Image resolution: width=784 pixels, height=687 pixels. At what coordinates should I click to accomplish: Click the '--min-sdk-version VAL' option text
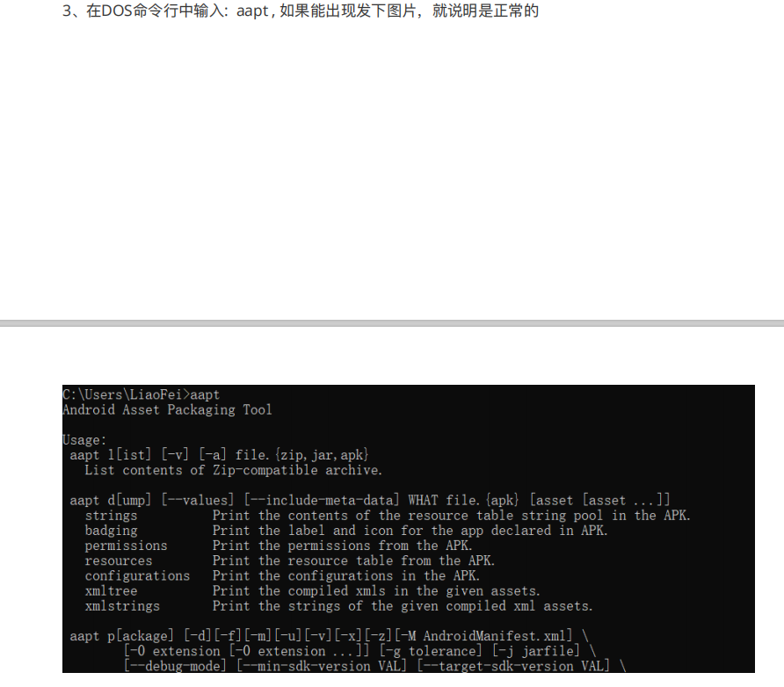tap(322, 666)
